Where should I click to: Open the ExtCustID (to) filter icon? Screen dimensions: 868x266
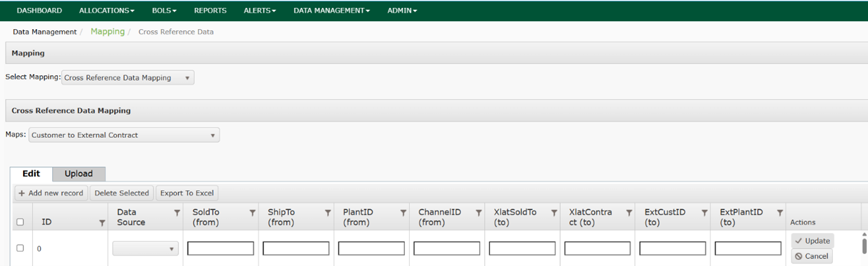click(704, 213)
